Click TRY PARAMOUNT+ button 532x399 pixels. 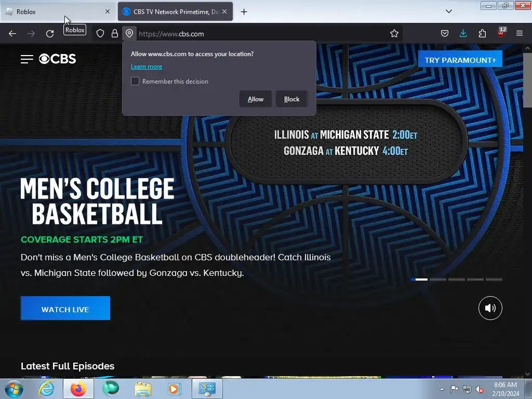[460, 60]
